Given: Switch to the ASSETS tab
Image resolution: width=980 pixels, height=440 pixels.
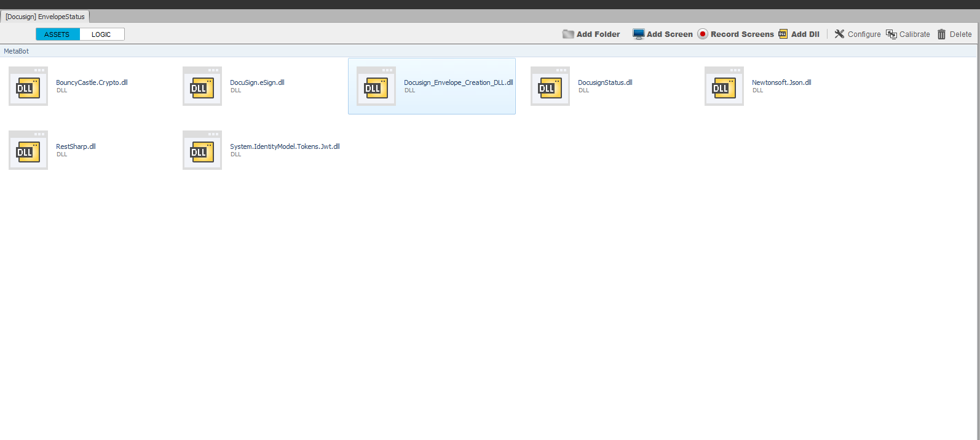Looking at the screenshot, I should point(57,34).
